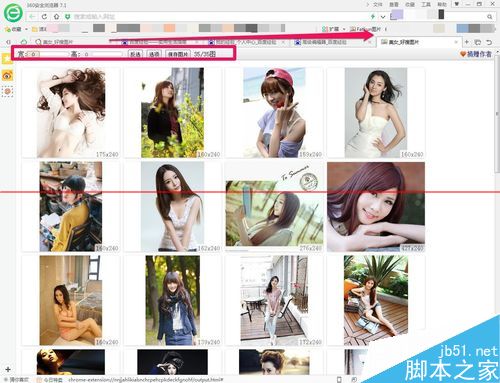The image size is (500, 383).
Task: Click the 扩展 extensions button
Action: [331, 29]
